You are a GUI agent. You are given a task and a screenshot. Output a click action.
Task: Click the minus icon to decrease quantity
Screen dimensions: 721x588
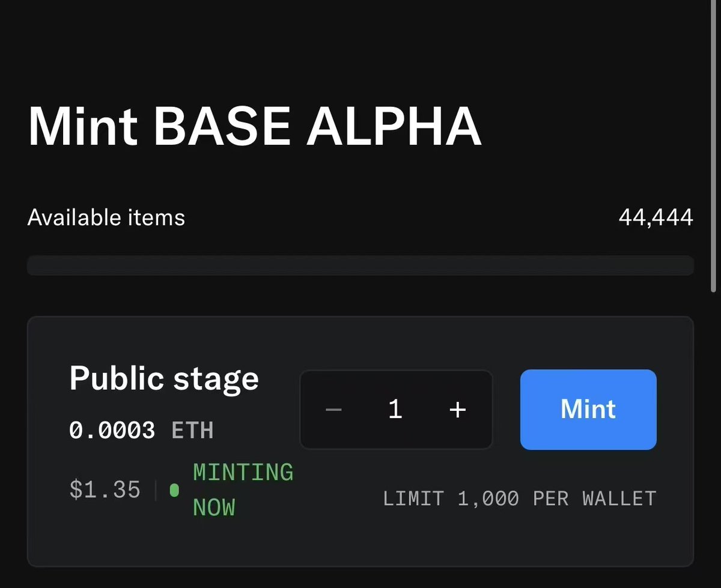[x=333, y=410]
